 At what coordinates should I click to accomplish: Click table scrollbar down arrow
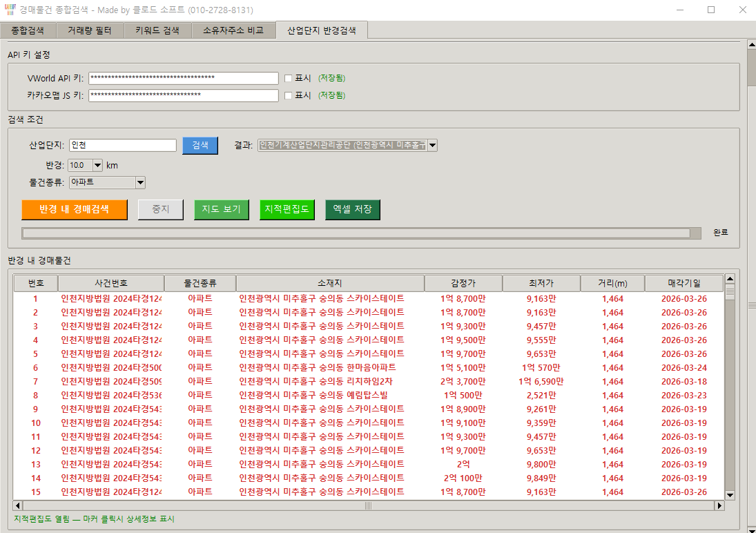[730, 495]
